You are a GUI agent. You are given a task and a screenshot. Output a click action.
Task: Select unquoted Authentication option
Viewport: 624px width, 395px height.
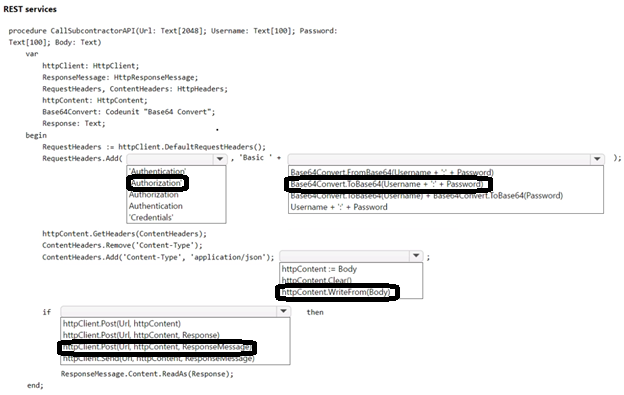pos(156,206)
